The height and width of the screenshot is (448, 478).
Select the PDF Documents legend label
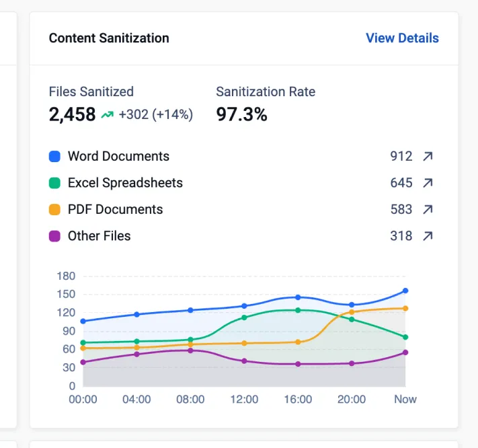click(x=115, y=209)
